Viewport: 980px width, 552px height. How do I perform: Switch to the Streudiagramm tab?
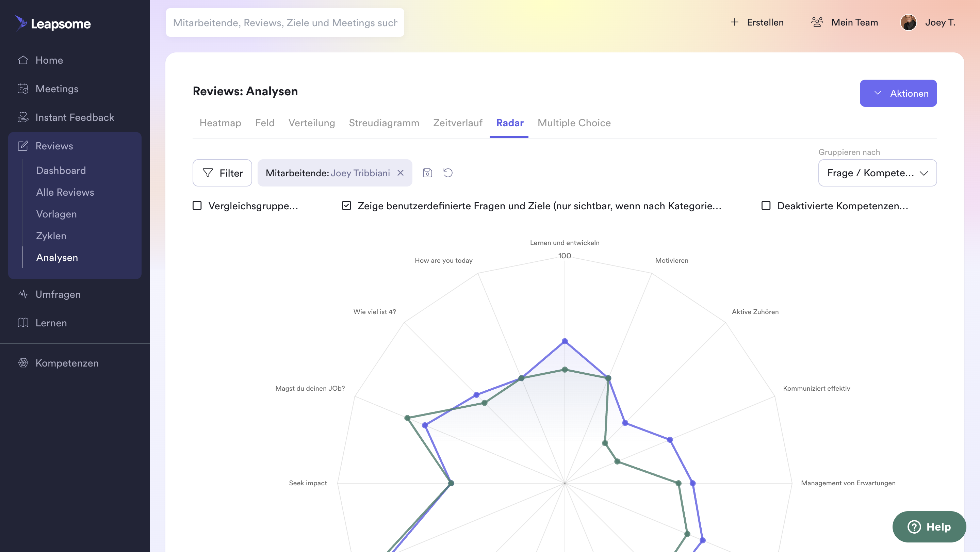coord(384,123)
